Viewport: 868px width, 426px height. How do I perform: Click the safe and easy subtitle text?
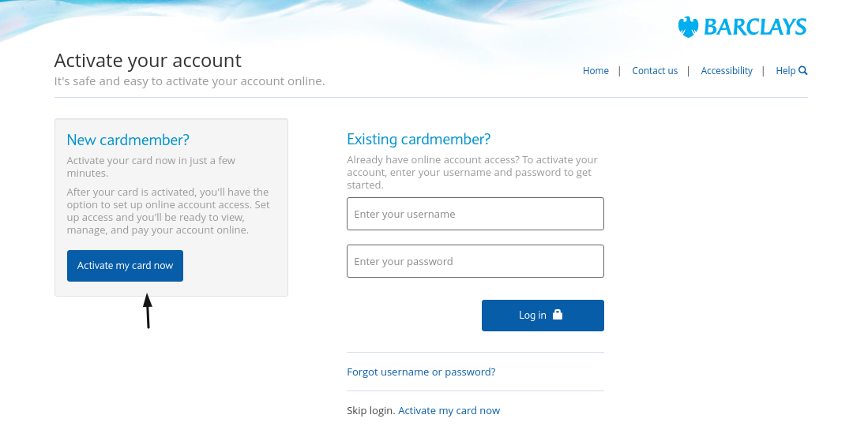coord(190,81)
